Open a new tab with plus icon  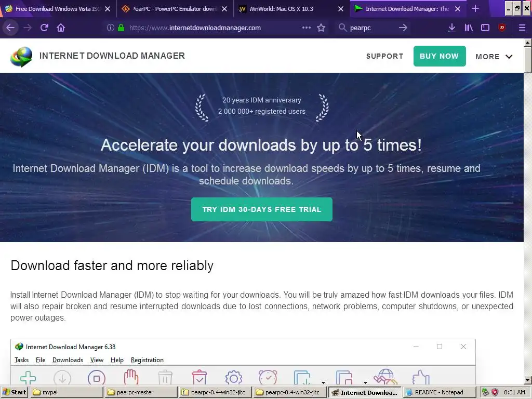(475, 9)
